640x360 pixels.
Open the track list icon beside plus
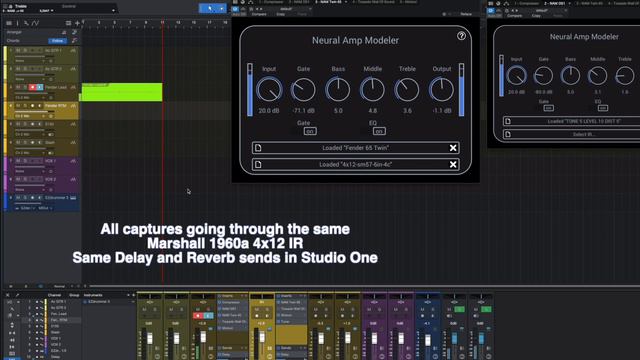[x=68, y=23]
